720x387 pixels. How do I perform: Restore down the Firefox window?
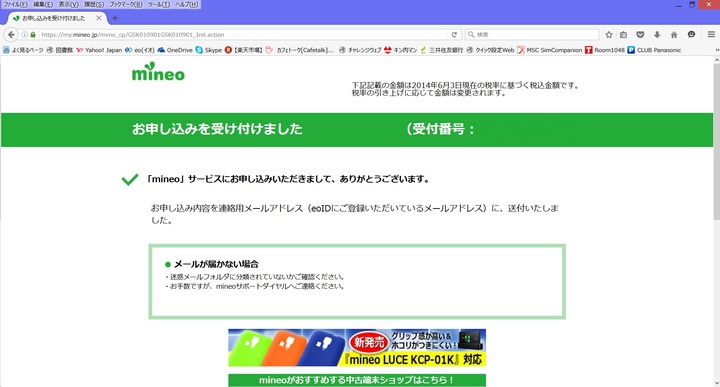click(x=692, y=5)
